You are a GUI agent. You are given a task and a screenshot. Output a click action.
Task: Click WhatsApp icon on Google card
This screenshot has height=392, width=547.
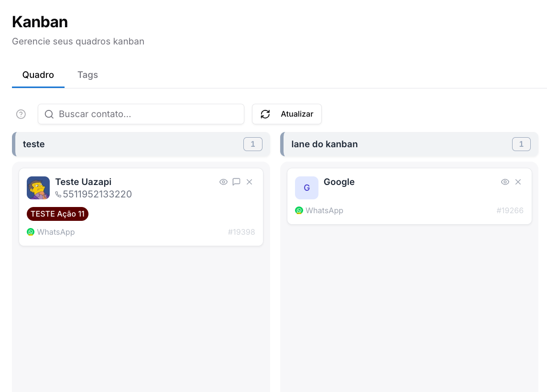[299, 210]
